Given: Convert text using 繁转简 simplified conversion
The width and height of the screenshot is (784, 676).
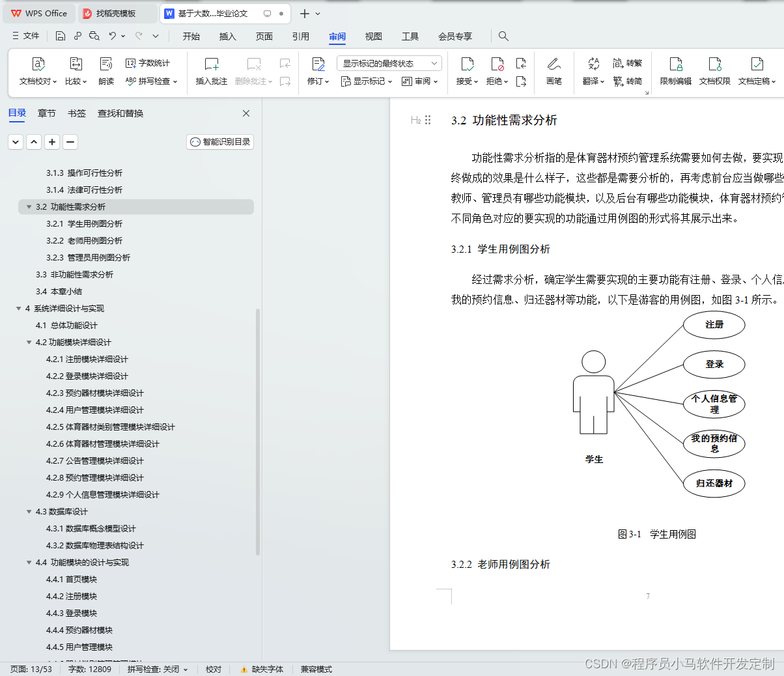Looking at the screenshot, I should 629,81.
